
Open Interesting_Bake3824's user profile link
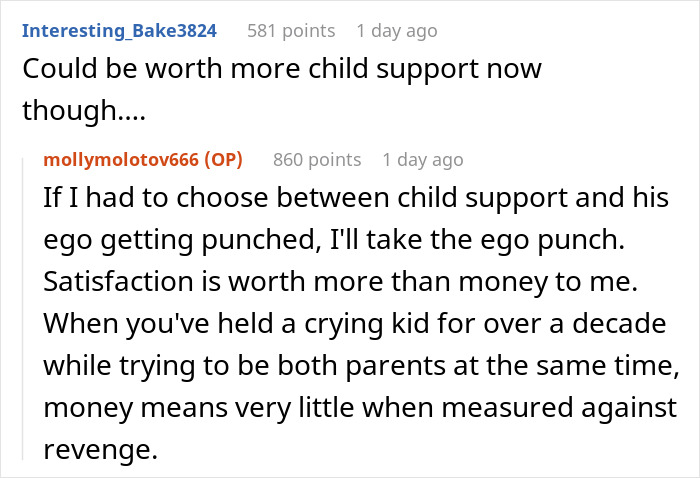[119, 31]
